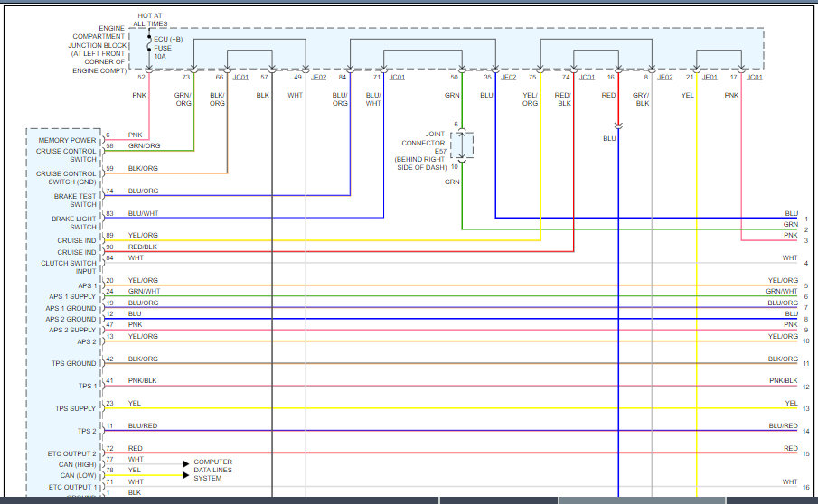Click the APS 1 SUPPLY label
818x504 pixels.
(x=72, y=296)
